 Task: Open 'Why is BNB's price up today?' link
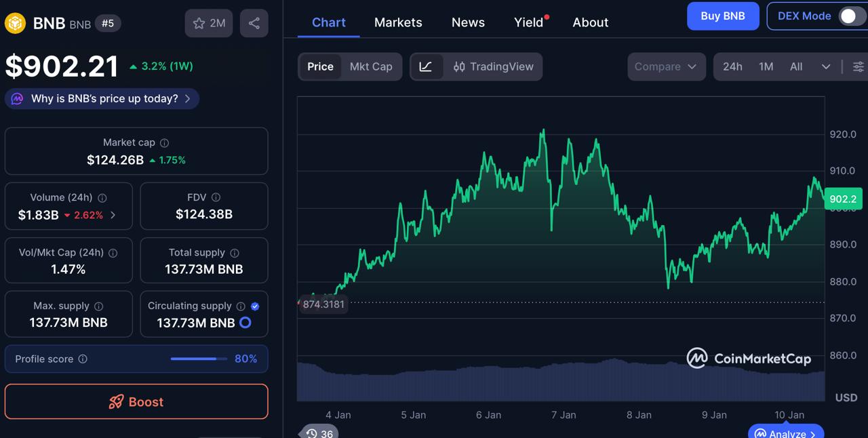point(102,98)
